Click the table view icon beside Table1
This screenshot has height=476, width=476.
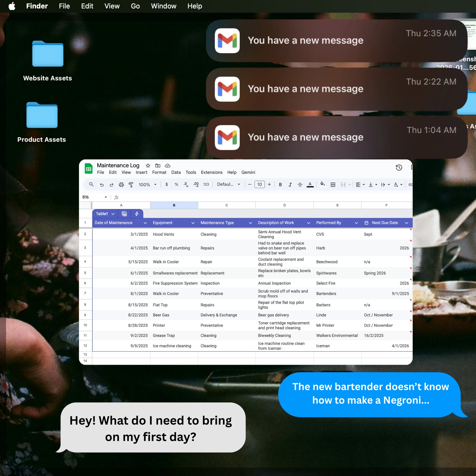click(x=124, y=214)
